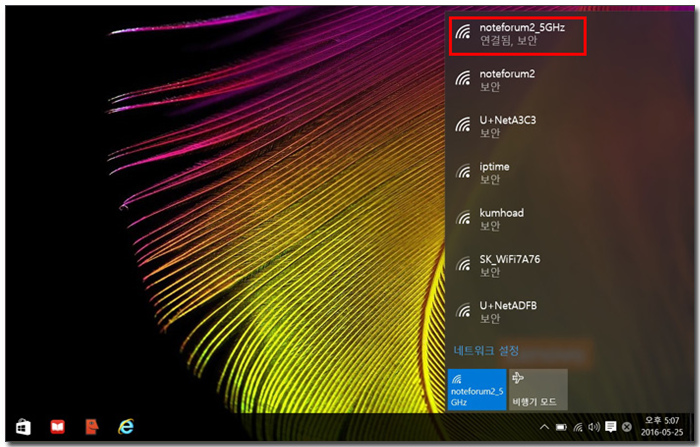
Task: Click signal icon beside SK_WiFi7A76
Action: click(463, 264)
